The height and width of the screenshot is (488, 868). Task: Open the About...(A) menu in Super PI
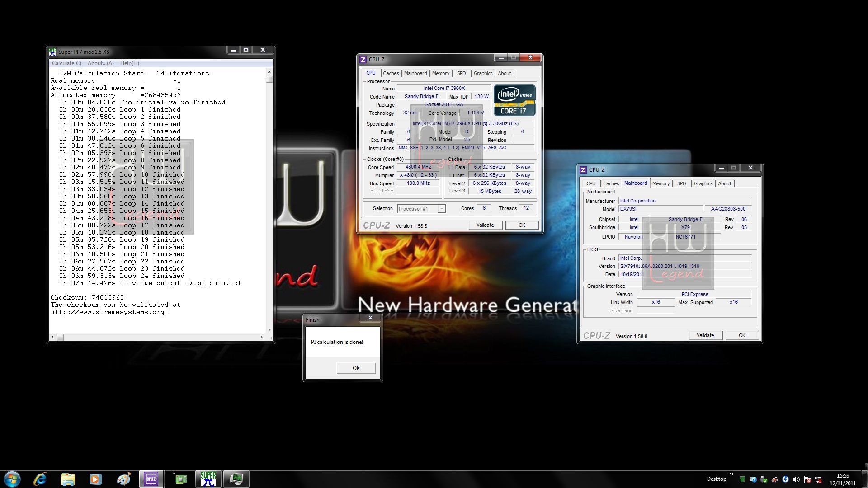pyautogui.click(x=100, y=63)
